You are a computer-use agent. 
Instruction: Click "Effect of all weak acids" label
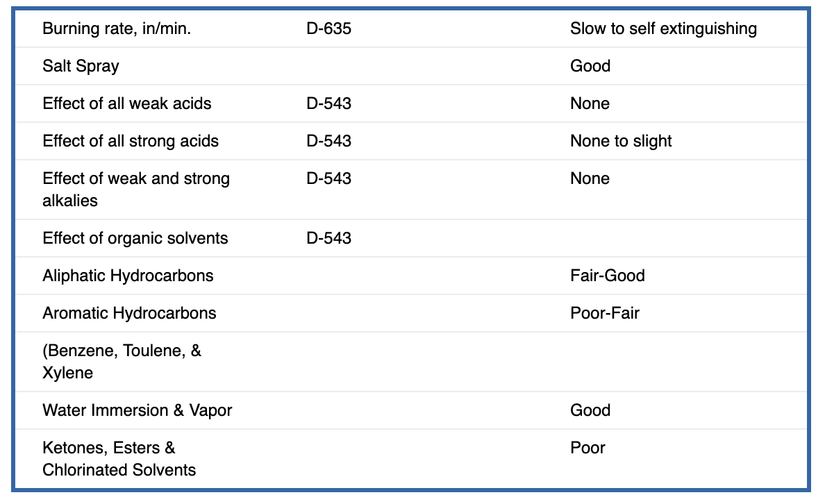(127, 103)
